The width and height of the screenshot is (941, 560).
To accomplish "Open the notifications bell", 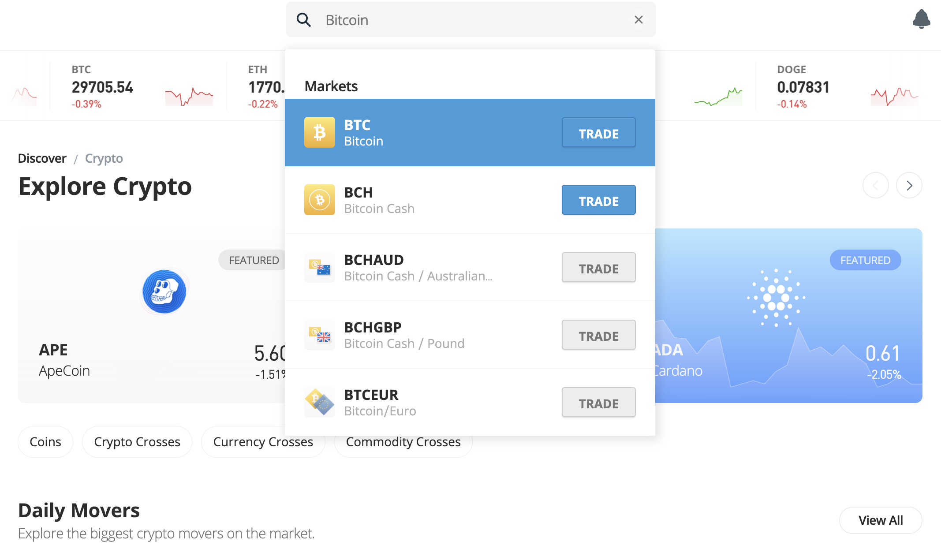I will [x=921, y=19].
